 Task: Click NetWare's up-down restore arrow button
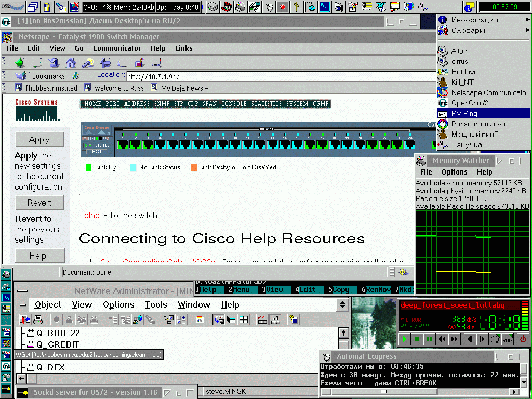[x=342, y=304]
